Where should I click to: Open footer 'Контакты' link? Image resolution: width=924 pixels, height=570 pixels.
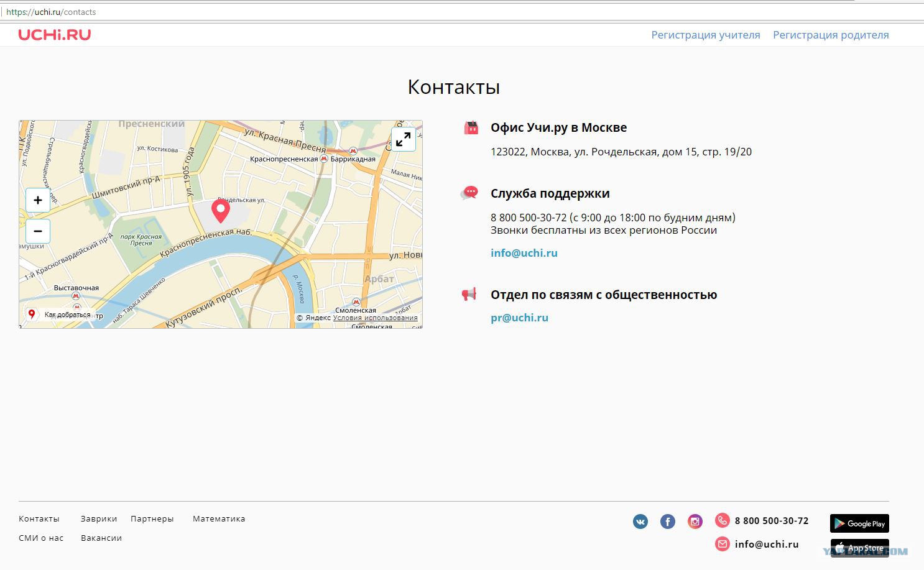click(x=39, y=518)
